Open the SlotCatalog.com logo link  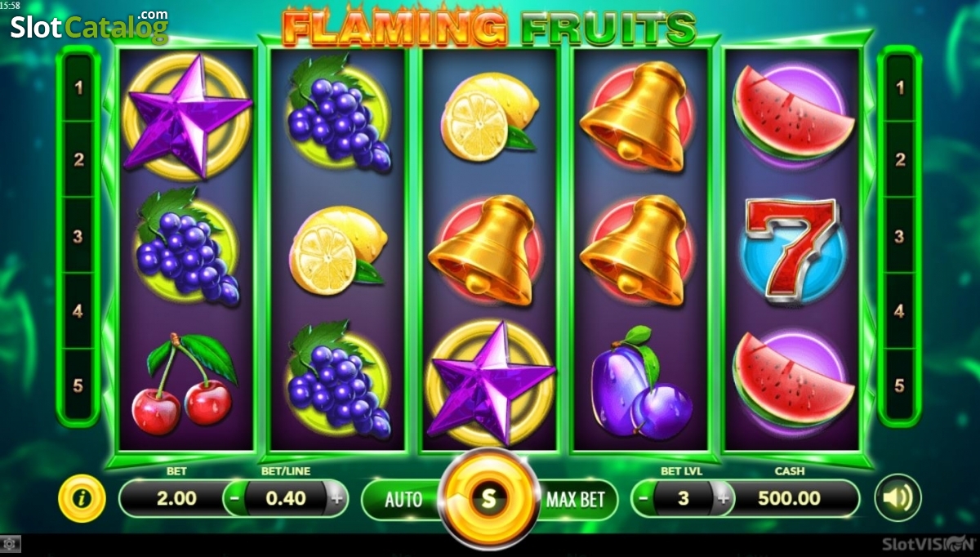89,27
